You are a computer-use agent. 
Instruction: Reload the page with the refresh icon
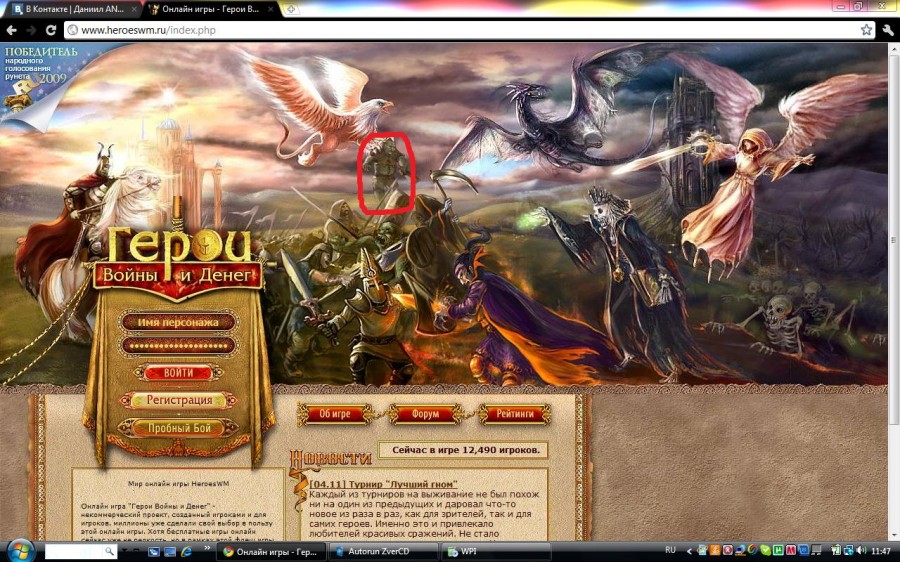pos(50,30)
